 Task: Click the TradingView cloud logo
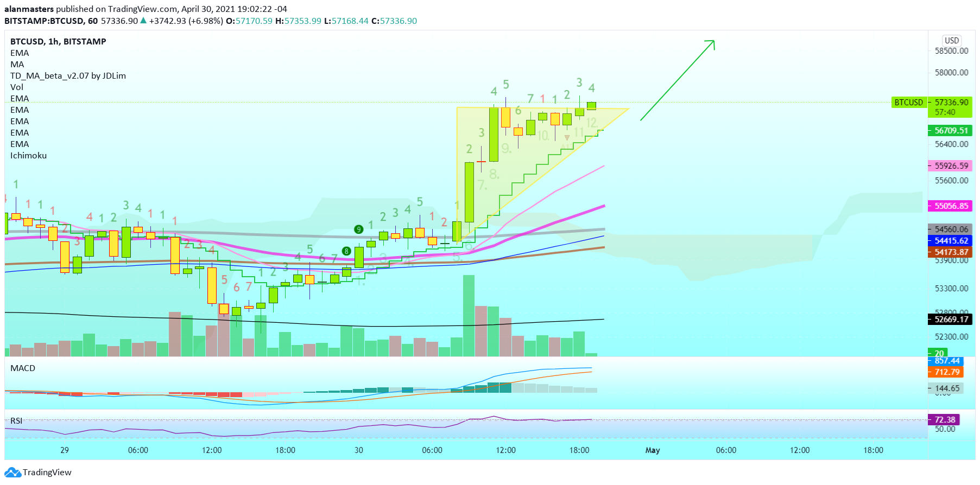pos(14,473)
